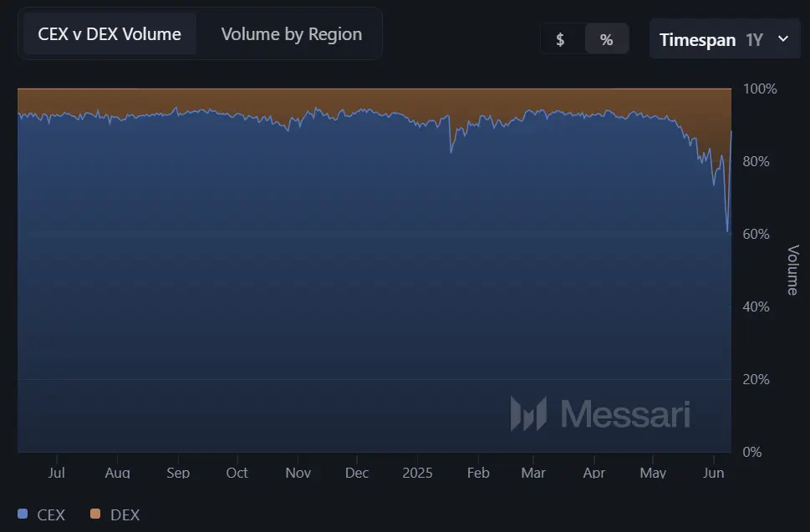Click the chevron arrow beside 1Y
This screenshot has width=810, height=532.
(783, 38)
